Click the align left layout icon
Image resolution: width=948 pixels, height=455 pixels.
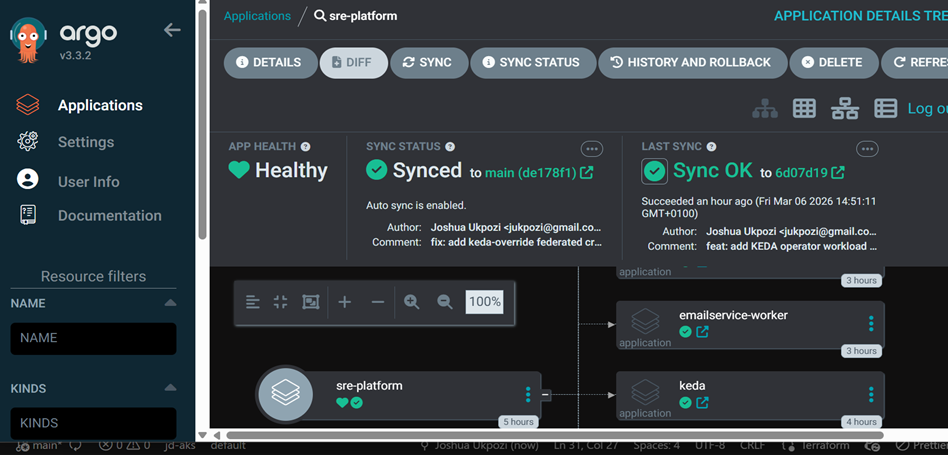coord(253,302)
